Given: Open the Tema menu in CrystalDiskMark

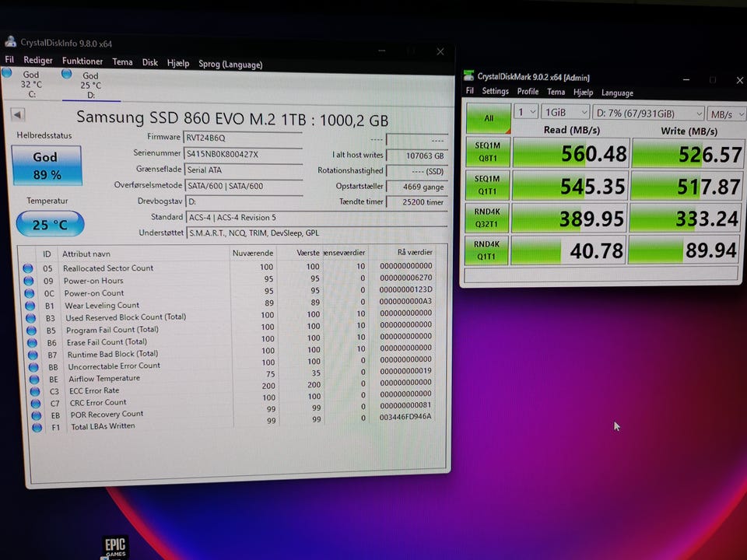Looking at the screenshot, I should (x=556, y=92).
